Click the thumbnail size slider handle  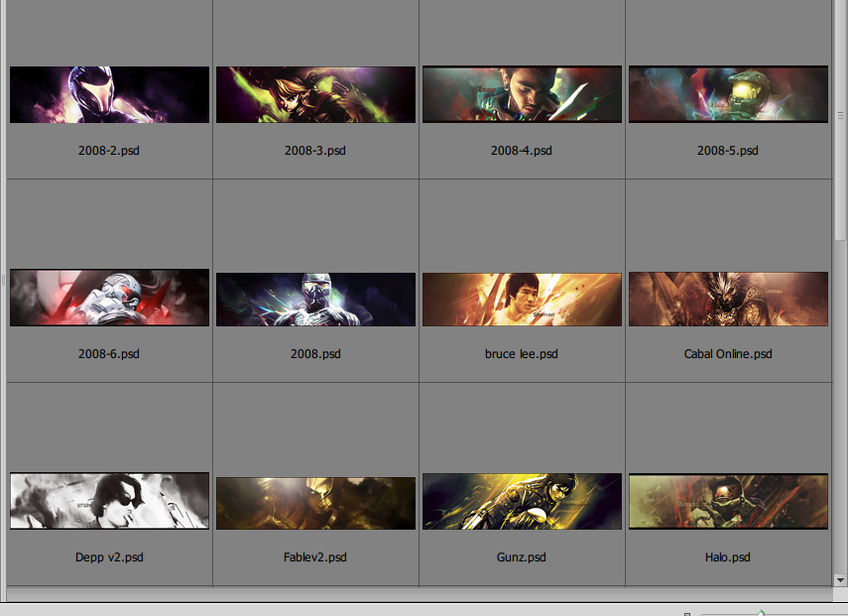[762, 613]
